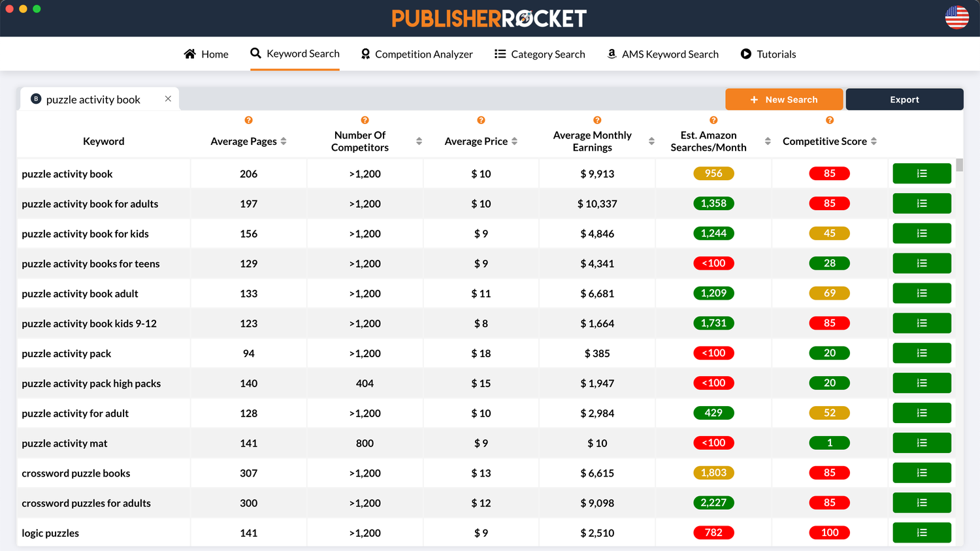The height and width of the screenshot is (551, 980).
Task: Click green score 1 for puzzle activity mat
Action: click(830, 443)
